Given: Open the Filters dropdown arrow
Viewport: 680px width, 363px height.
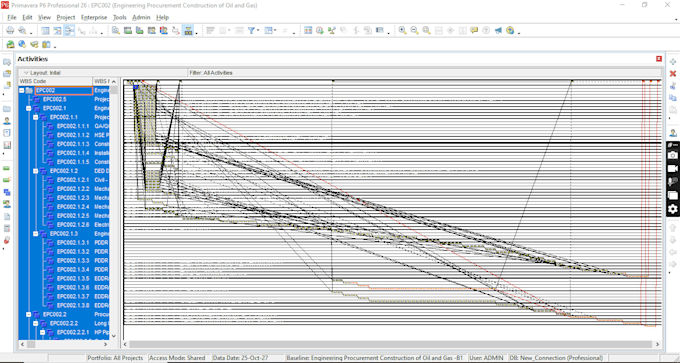Looking at the screenshot, I should 258,30.
